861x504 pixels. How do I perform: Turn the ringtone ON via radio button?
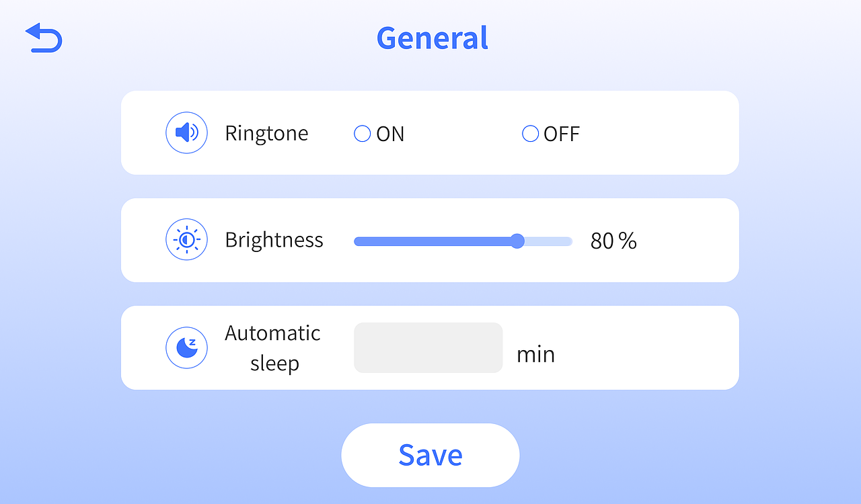[363, 134]
